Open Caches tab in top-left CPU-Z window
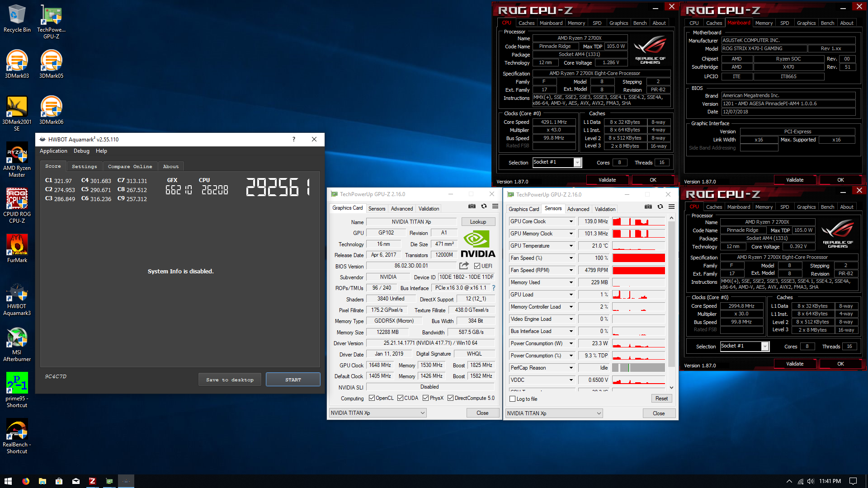This screenshot has width=868, height=488. click(x=526, y=23)
